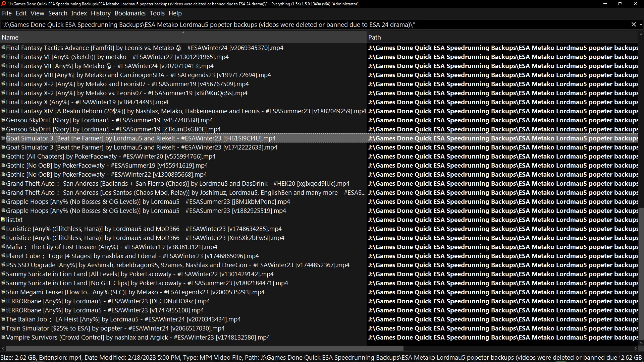Click file icon of Shin Megami Tensei row
The width and height of the screenshot is (644, 362).
click(x=3, y=292)
